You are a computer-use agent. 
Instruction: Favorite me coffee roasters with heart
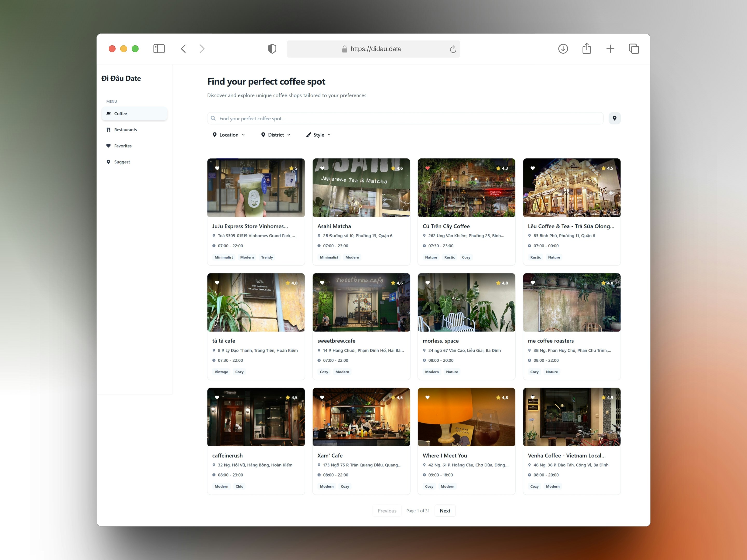coord(532,283)
